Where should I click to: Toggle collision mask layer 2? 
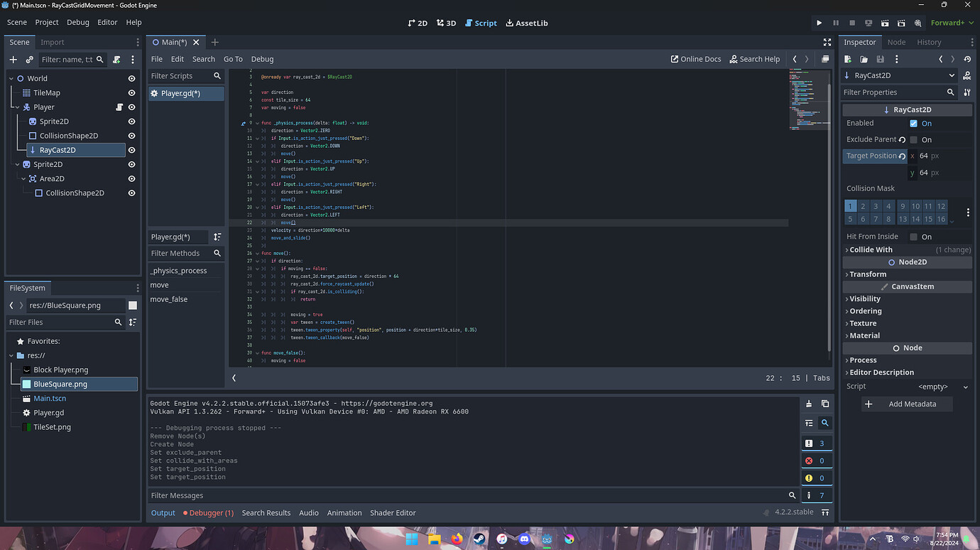pyautogui.click(x=863, y=207)
